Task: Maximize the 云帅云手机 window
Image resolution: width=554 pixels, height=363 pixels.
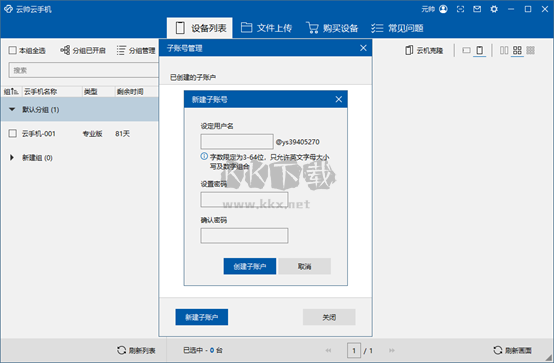Action: click(528, 9)
